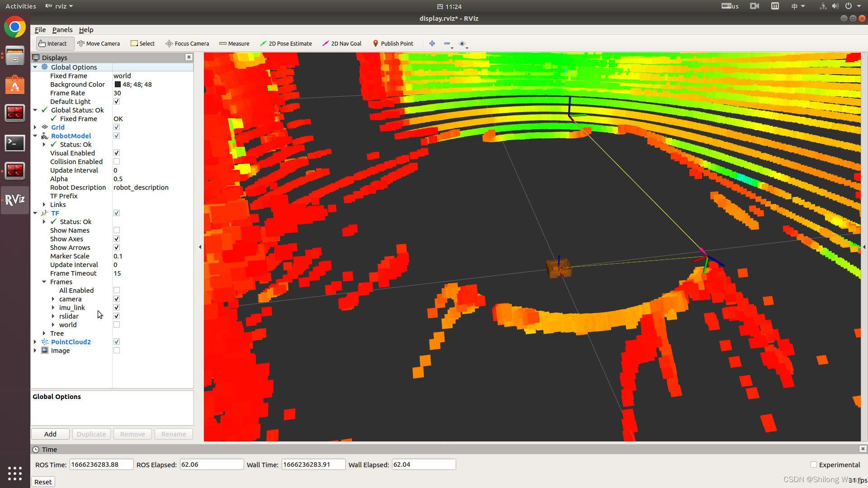Expand the rslidar frame entry
This screenshot has height=488, width=868.
tap(53, 316)
